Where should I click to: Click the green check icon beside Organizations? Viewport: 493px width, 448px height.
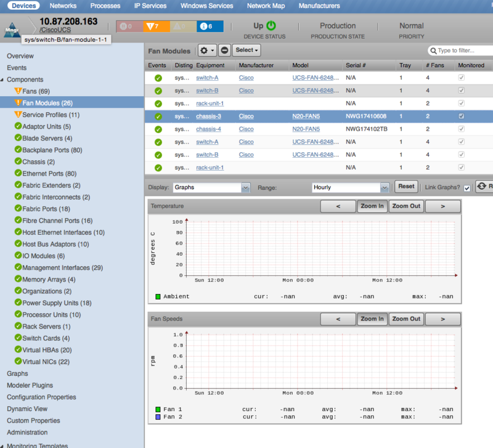point(18,291)
